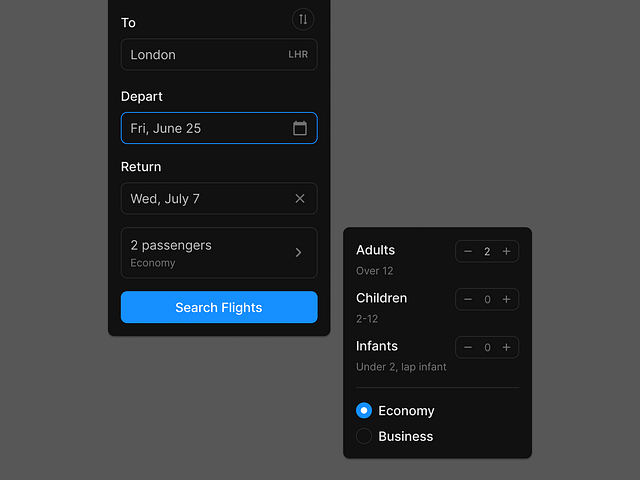Click the 'Over 12' description text
The image size is (640, 480).
[375, 271]
